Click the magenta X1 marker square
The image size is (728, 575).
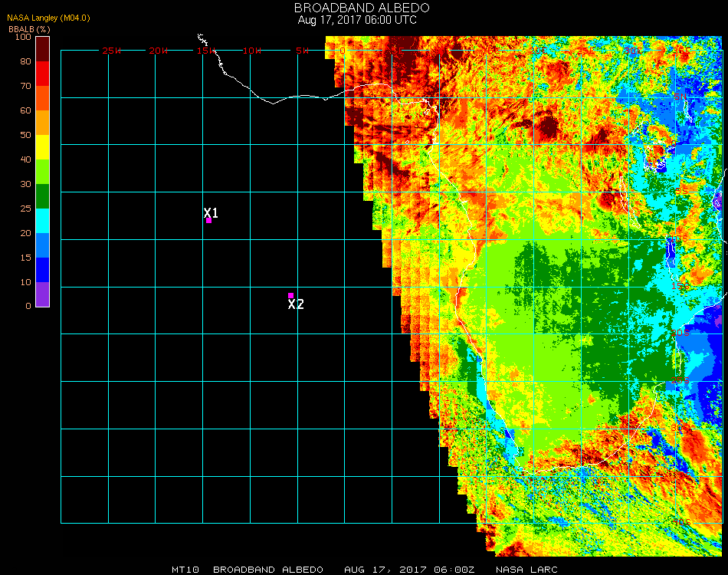point(208,221)
